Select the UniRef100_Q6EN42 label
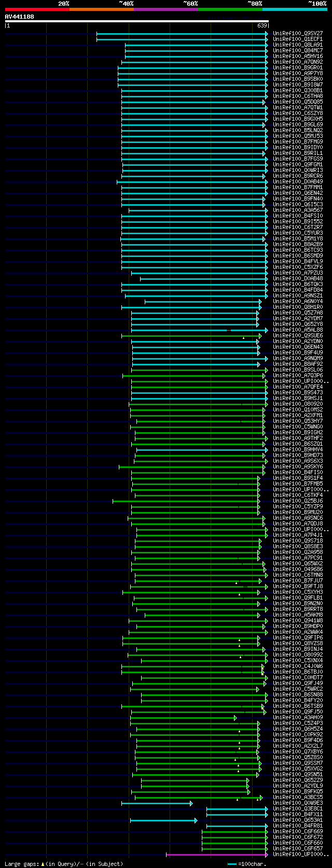The image size is (332, 868). [298, 193]
